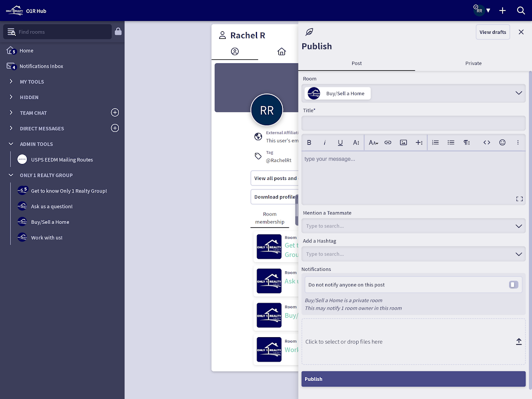Go to Home in sidebar
The height and width of the screenshot is (399, 532).
coord(26,50)
